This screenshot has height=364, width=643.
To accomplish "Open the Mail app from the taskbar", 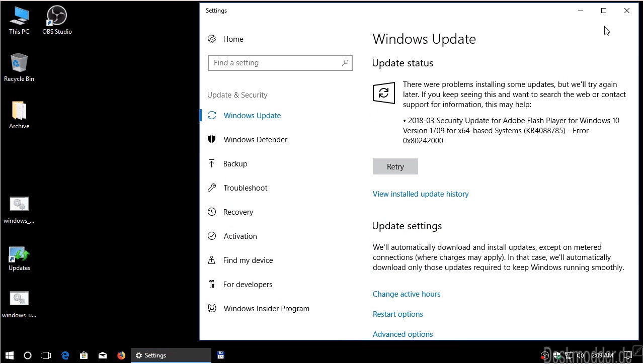I will click(103, 355).
